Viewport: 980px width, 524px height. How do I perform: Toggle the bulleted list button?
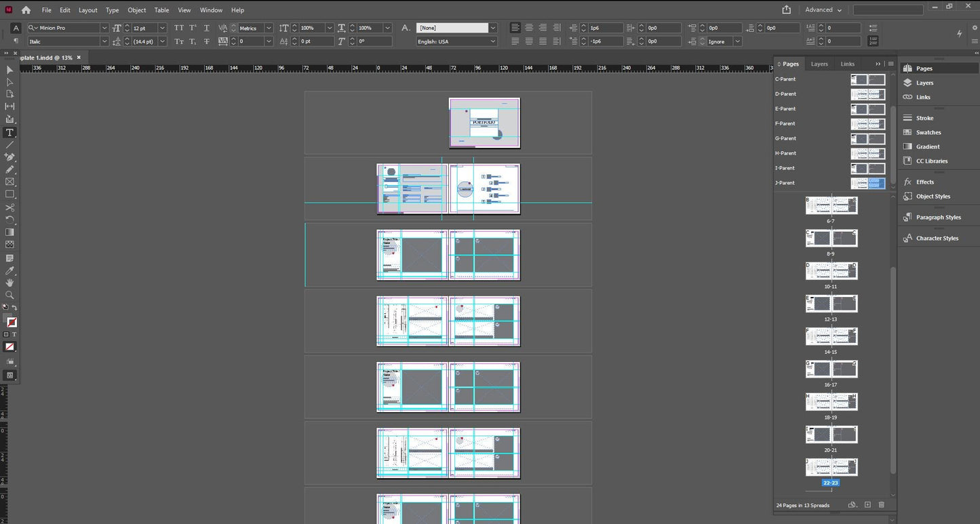(x=872, y=28)
